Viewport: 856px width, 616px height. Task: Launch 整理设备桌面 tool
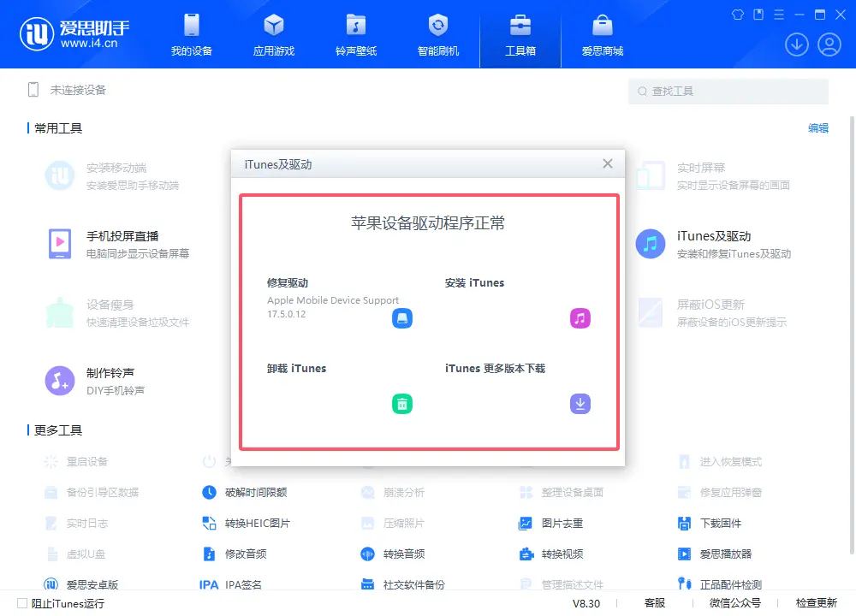[562, 492]
